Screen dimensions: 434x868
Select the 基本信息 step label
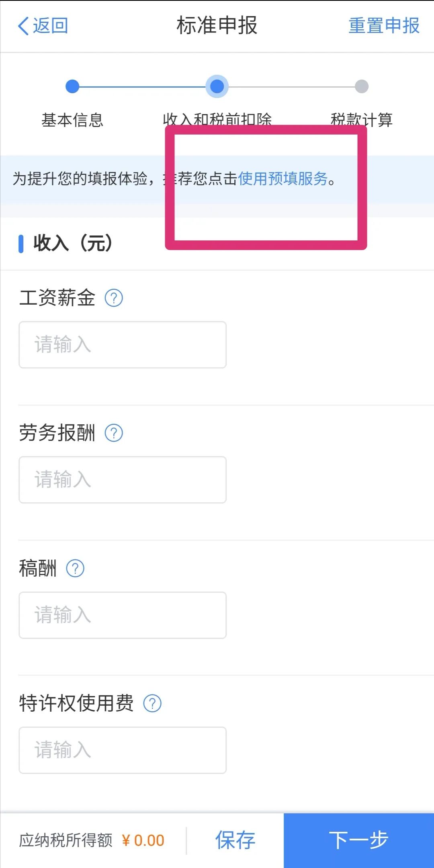[73, 119]
